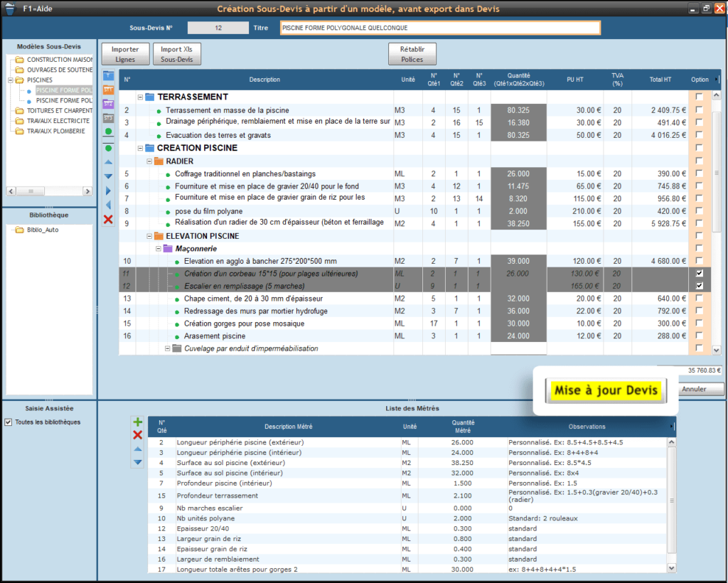
Task: Select TOITURES ET CHARPENT model folder
Action: pos(60,110)
